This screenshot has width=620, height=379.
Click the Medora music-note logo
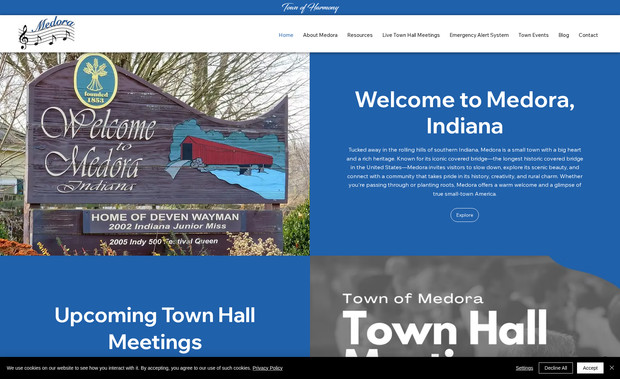(x=47, y=33)
